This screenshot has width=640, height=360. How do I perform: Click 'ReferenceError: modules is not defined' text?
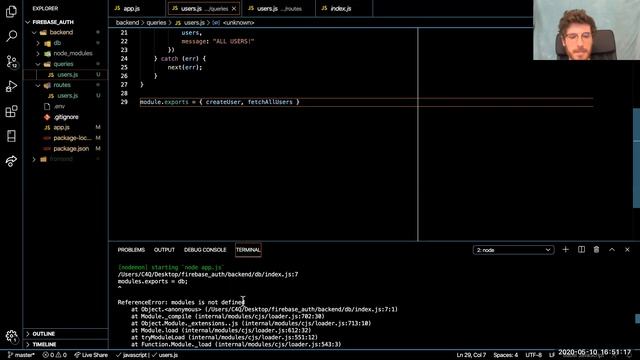point(181,302)
